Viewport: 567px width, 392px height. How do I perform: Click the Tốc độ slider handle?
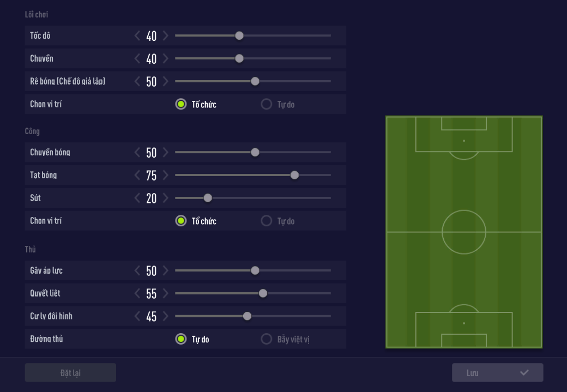pos(239,36)
